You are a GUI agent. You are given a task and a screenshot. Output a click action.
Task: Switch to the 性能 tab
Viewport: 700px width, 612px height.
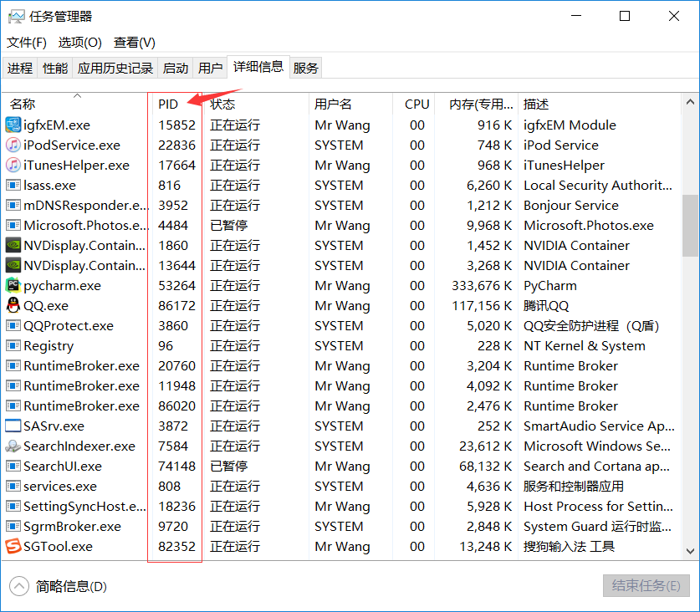[x=54, y=68]
